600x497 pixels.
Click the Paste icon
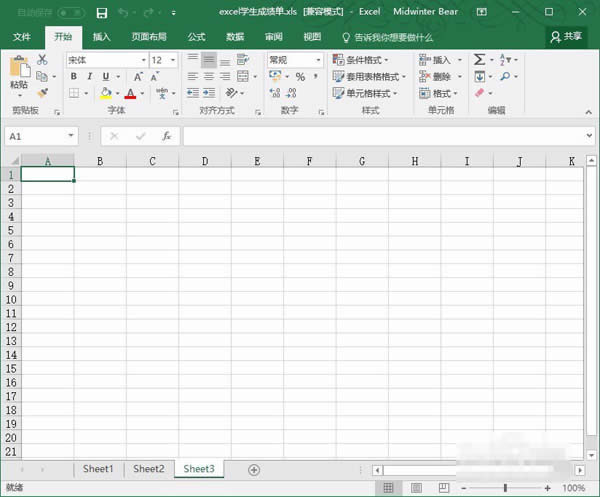[x=18, y=70]
